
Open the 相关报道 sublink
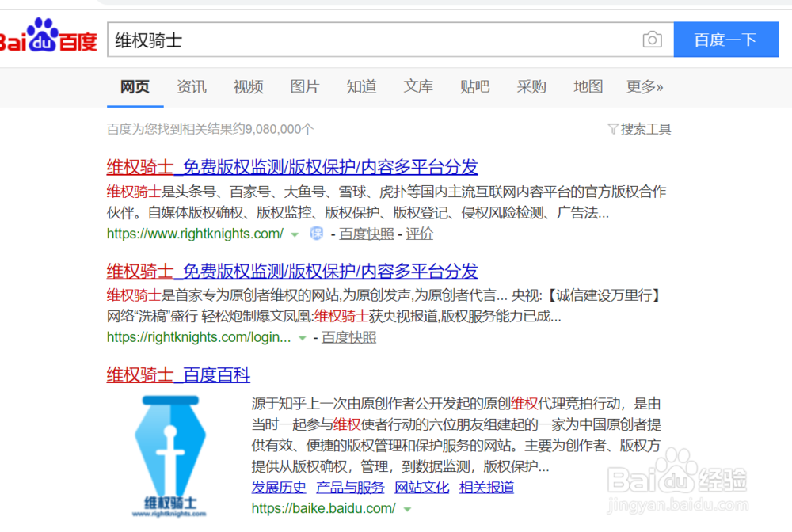pyautogui.click(x=486, y=488)
